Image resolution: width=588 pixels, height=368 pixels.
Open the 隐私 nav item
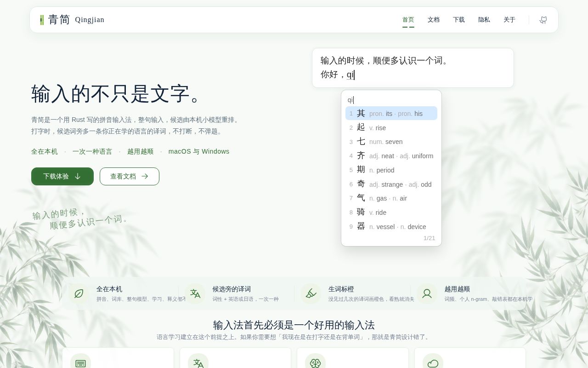tap(484, 20)
